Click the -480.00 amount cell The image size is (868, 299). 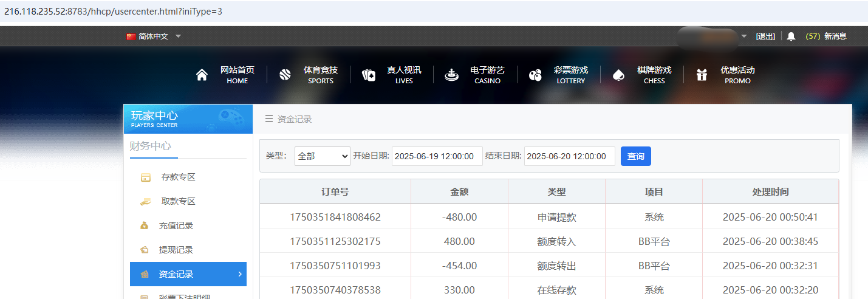pyautogui.click(x=459, y=217)
